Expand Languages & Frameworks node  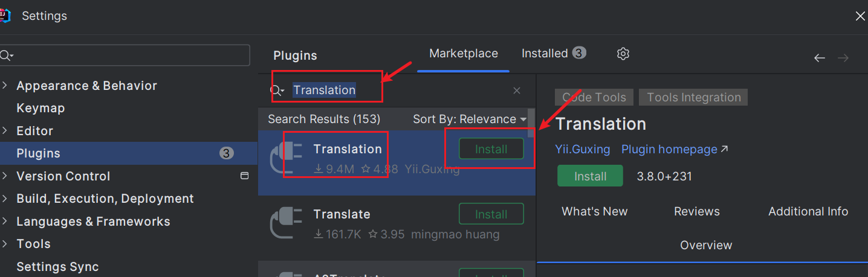pos(5,221)
